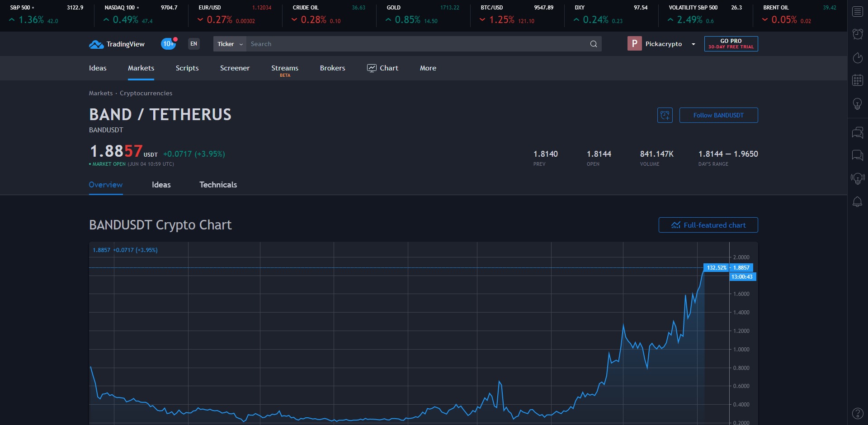Change language via EN selector

[194, 44]
